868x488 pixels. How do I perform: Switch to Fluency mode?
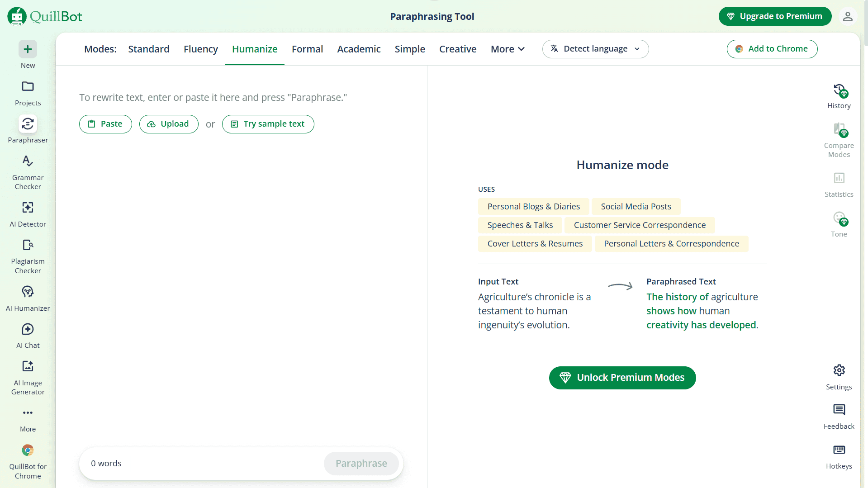click(200, 49)
